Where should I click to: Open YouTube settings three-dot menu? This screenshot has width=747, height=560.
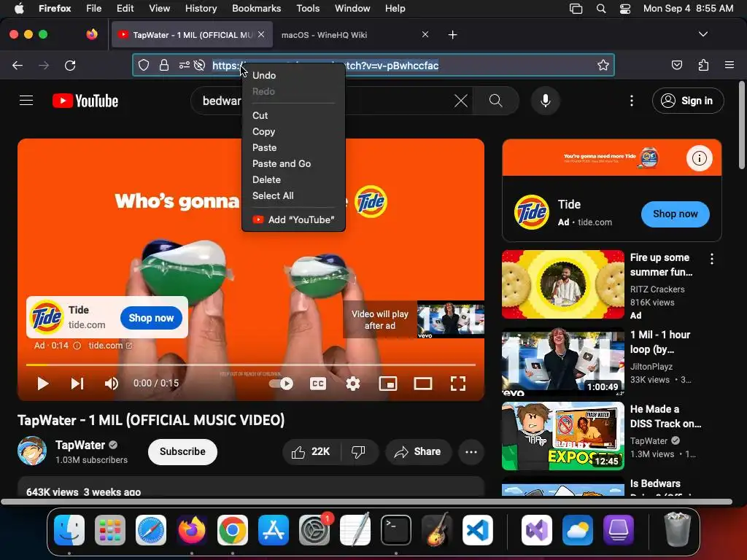[631, 101]
